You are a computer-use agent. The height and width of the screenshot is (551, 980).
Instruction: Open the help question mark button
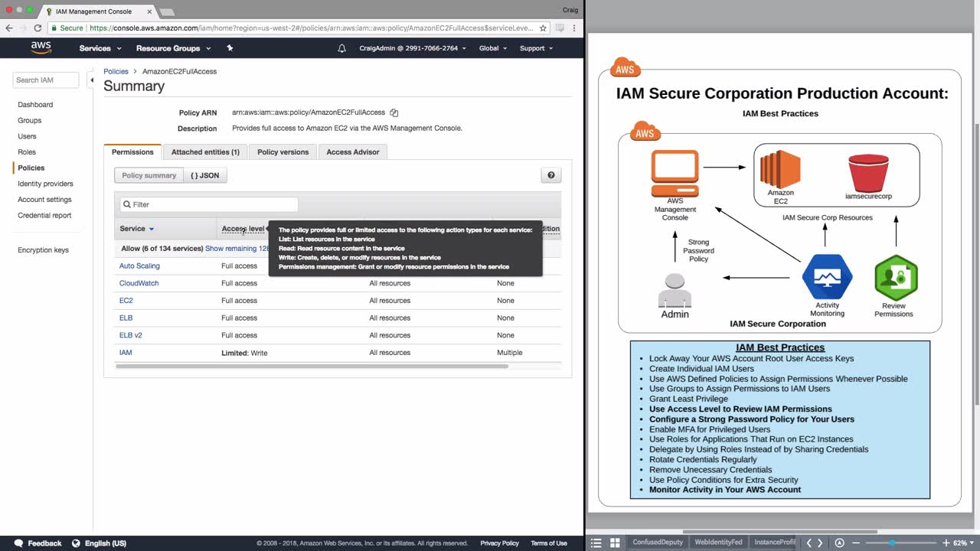click(x=551, y=175)
